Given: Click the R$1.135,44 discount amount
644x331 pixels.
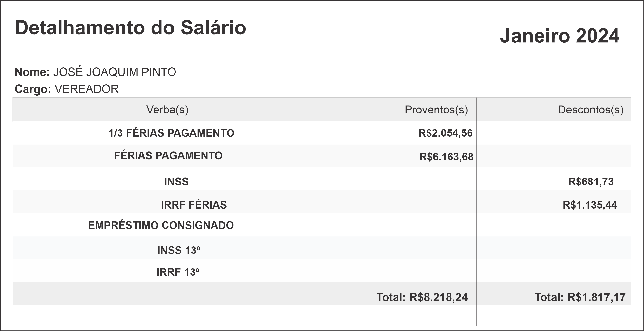Looking at the screenshot, I should tap(590, 205).
